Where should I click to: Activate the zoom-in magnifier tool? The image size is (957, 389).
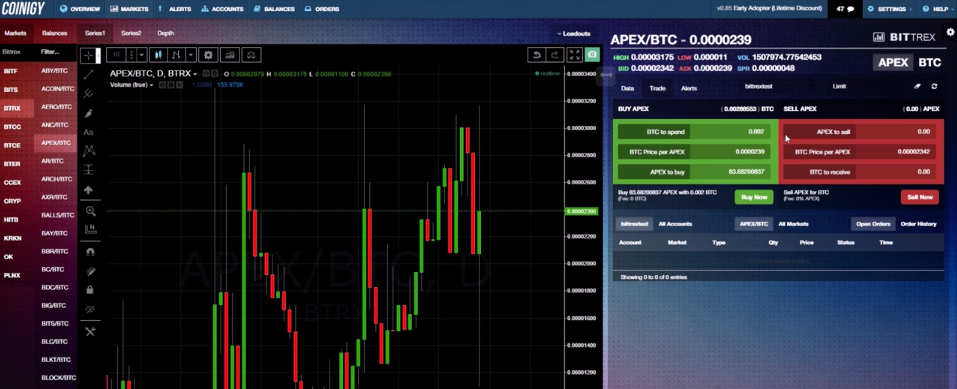90,211
